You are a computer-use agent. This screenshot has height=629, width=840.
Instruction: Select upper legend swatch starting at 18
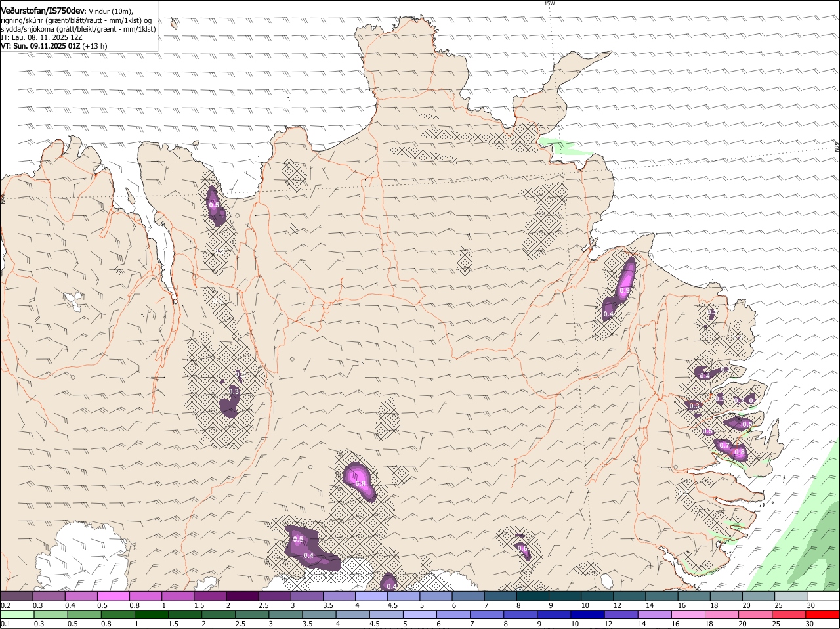(726, 596)
